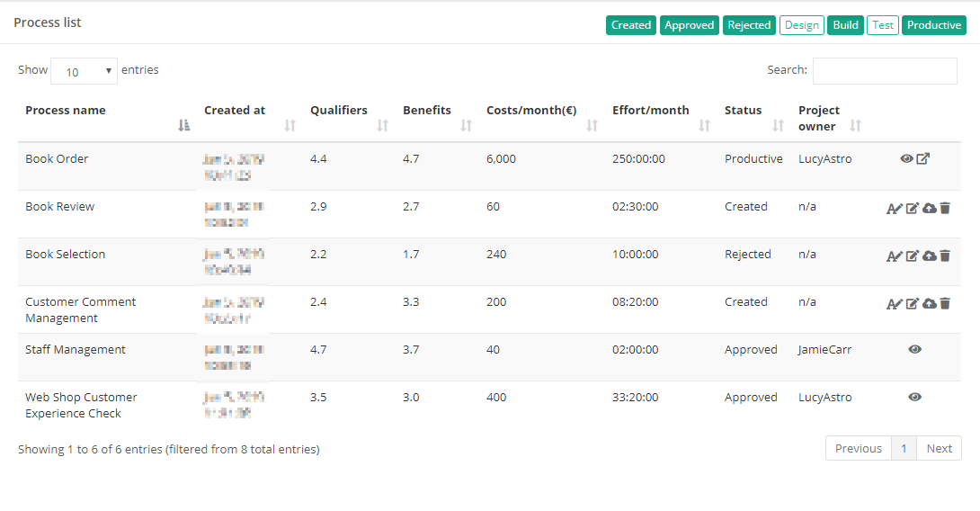Viewport: 980px width, 511px height.
Task: Click the showing entries summary text
Action: 169,449
